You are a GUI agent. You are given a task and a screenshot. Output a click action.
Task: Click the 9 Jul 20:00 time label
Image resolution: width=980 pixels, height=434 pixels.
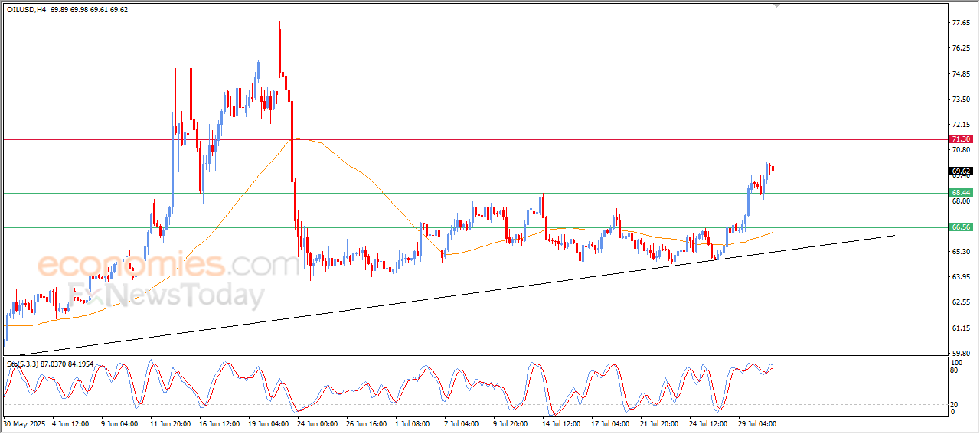[x=511, y=423]
